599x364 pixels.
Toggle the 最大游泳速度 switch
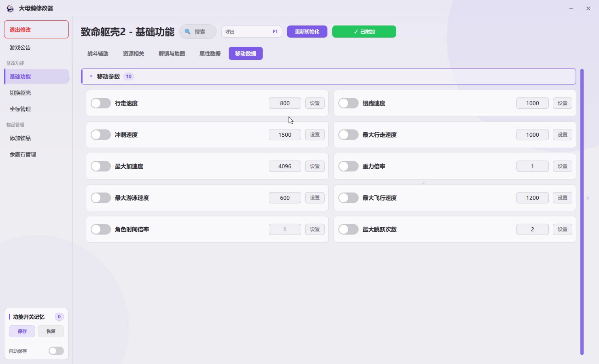point(101,198)
